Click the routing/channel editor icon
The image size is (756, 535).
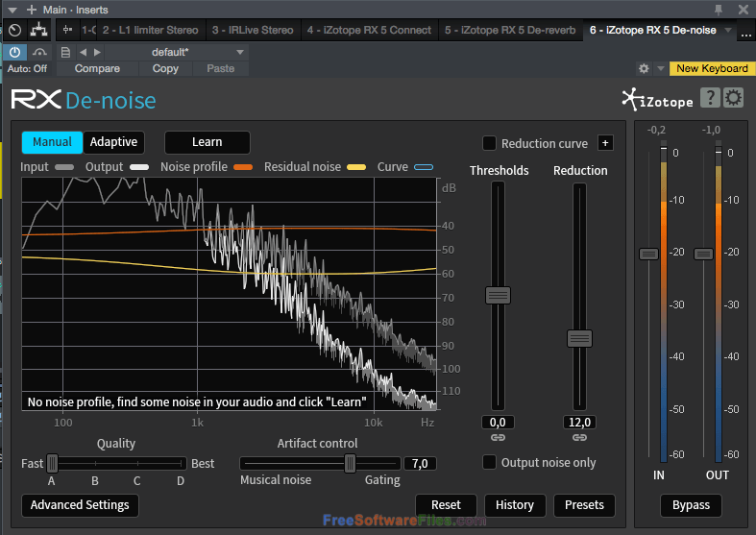(x=38, y=30)
